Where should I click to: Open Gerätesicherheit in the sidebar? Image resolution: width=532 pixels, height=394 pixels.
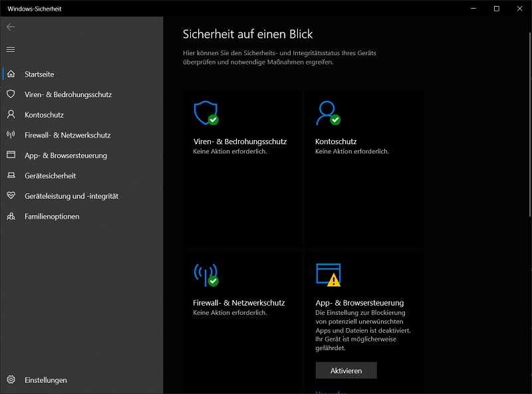tap(81, 175)
